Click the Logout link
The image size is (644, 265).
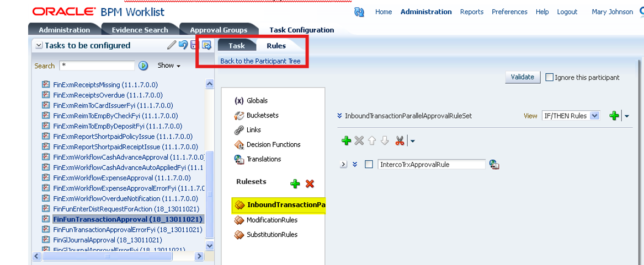(567, 12)
